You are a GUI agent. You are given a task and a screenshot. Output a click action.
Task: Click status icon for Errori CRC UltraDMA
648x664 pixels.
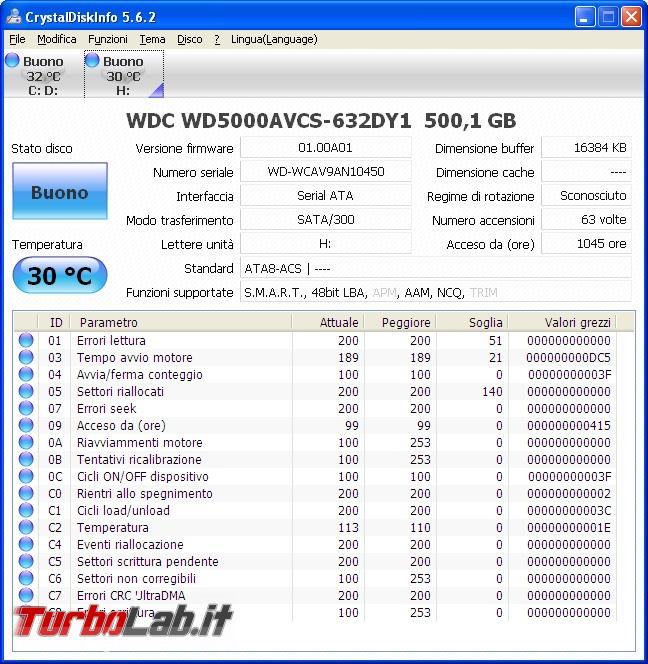tap(26, 595)
